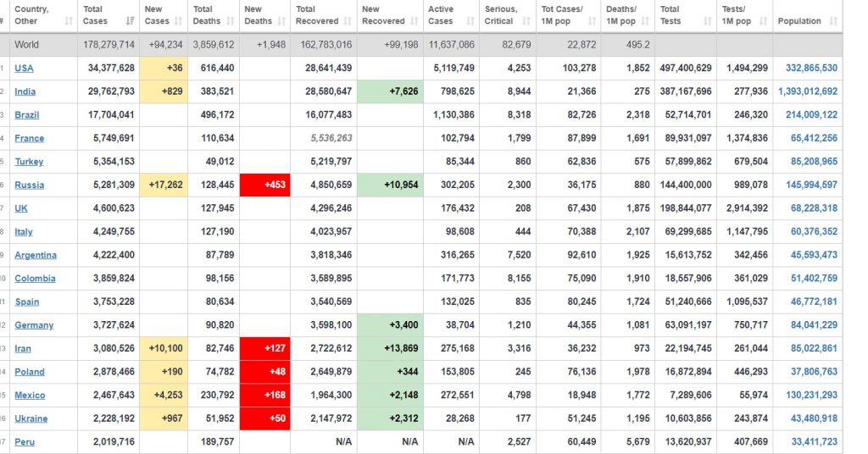
Task: Click Russia's red new deaths cell
Action: 264,185
